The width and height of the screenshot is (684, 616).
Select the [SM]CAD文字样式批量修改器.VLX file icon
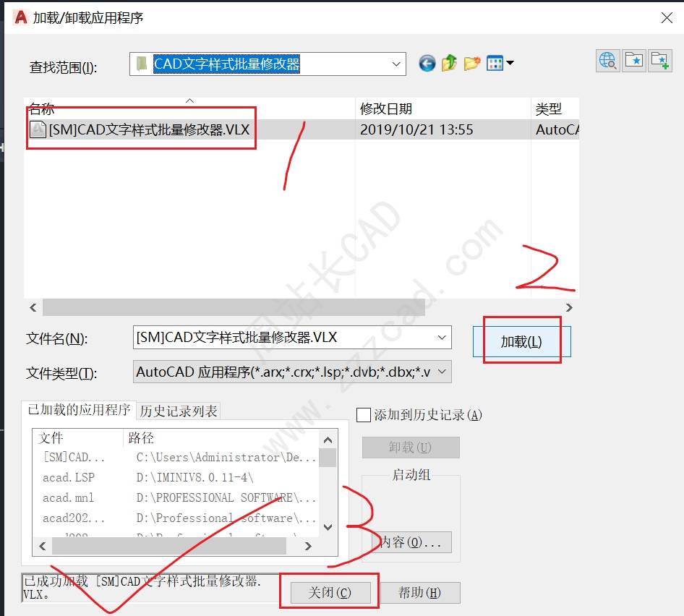pyautogui.click(x=38, y=130)
